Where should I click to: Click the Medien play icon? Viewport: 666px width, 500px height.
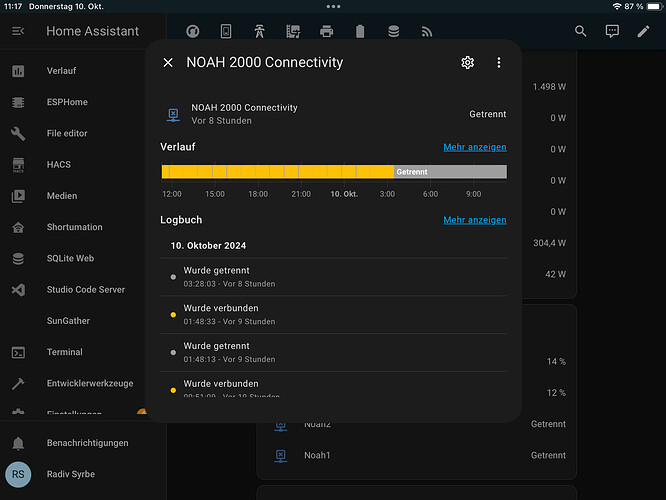pyautogui.click(x=18, y=196)
